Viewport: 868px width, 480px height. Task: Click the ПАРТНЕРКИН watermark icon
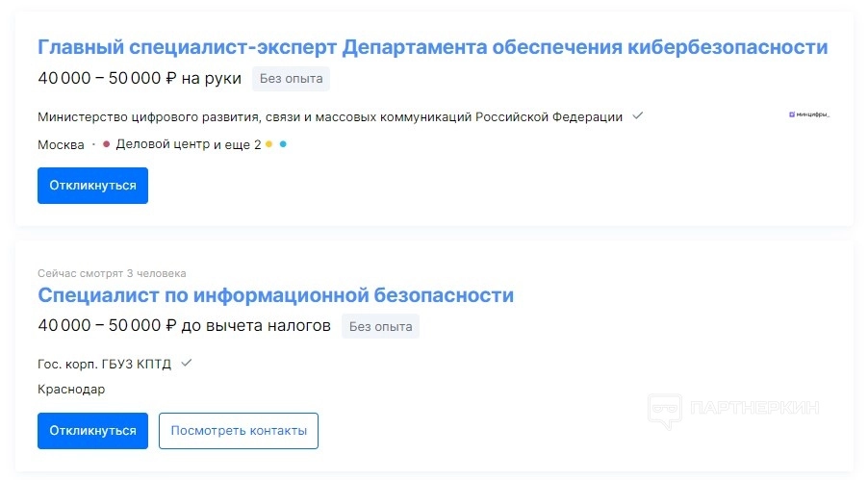(x=664, y=409)
